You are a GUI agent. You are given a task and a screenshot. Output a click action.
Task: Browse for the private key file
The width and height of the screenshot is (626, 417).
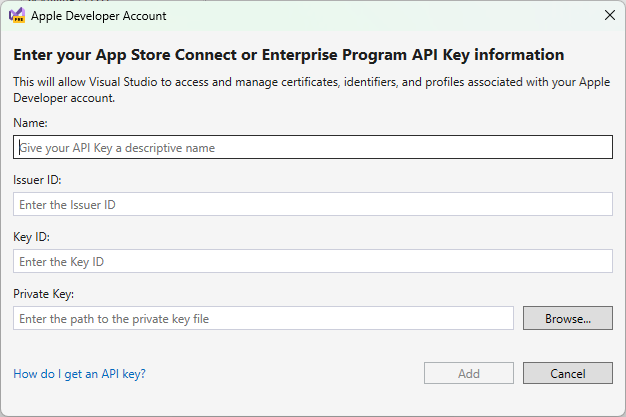pos(568,318)
